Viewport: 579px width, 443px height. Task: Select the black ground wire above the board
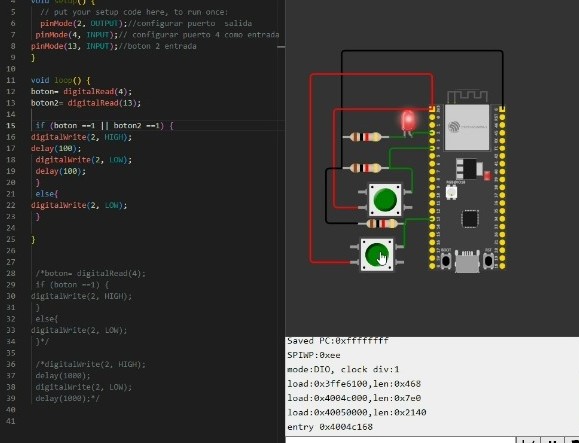(422, 51)
